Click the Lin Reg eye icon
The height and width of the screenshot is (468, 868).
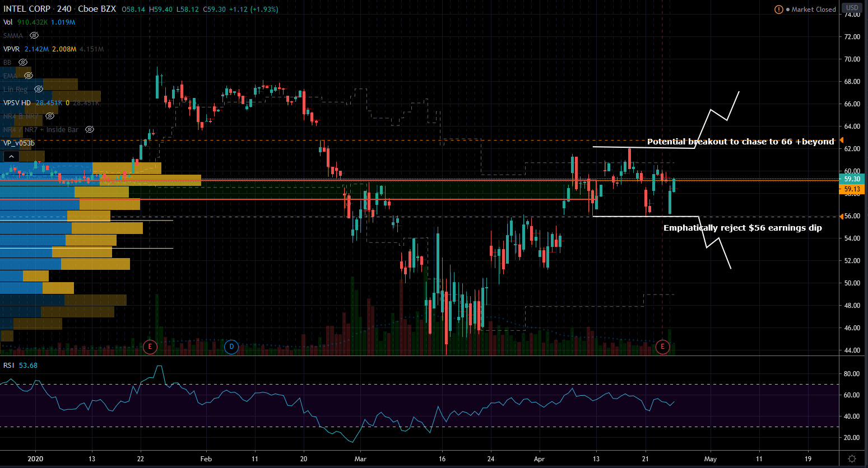[39, 89]
